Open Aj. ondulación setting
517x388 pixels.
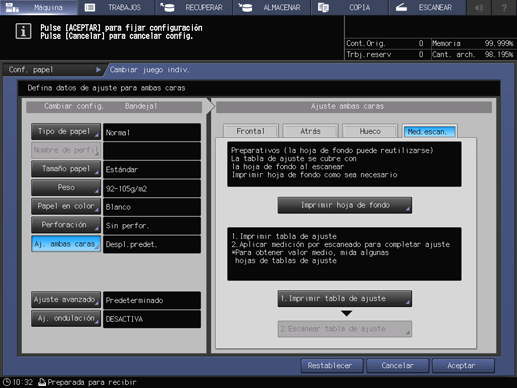coord(66,318)
